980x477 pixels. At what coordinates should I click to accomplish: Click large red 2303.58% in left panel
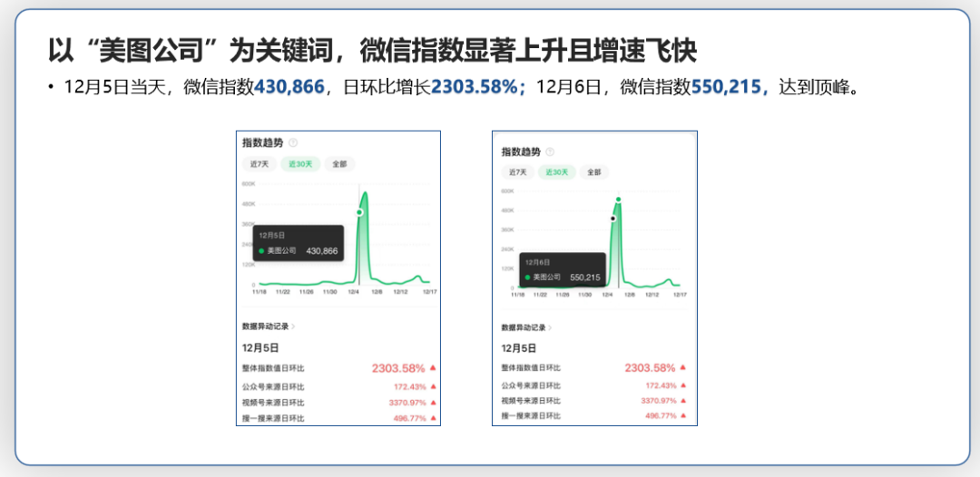(x=398, y=368)
